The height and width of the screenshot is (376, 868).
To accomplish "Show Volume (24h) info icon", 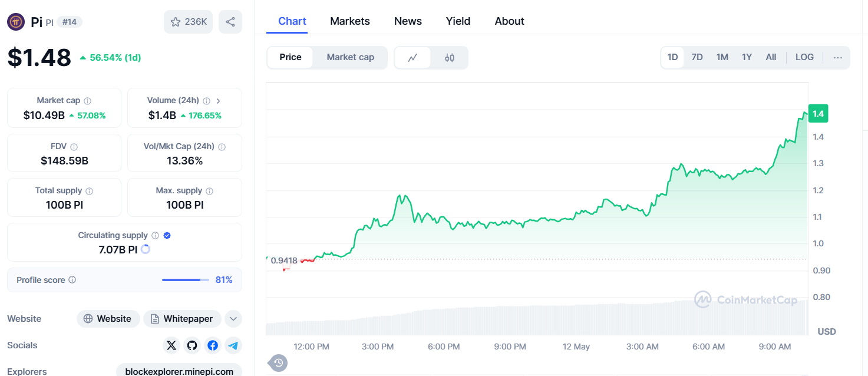I will pyautogui.click(x=206, y=101).
